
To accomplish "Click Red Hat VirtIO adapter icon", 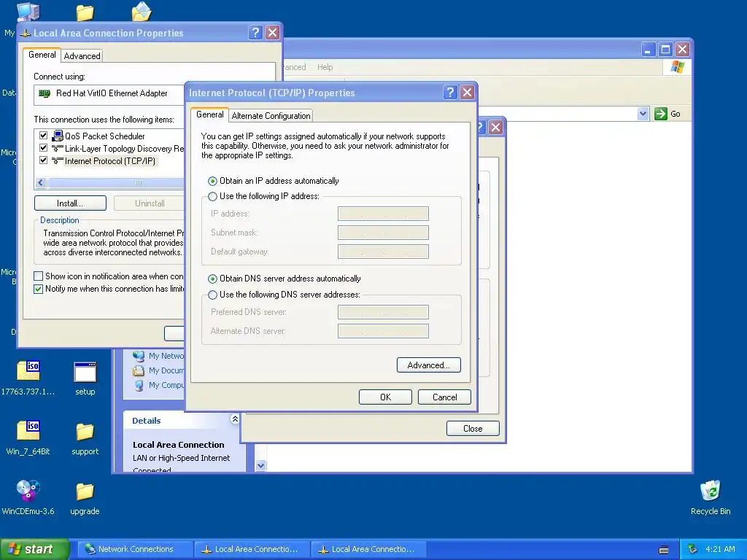I will [44, 93].
